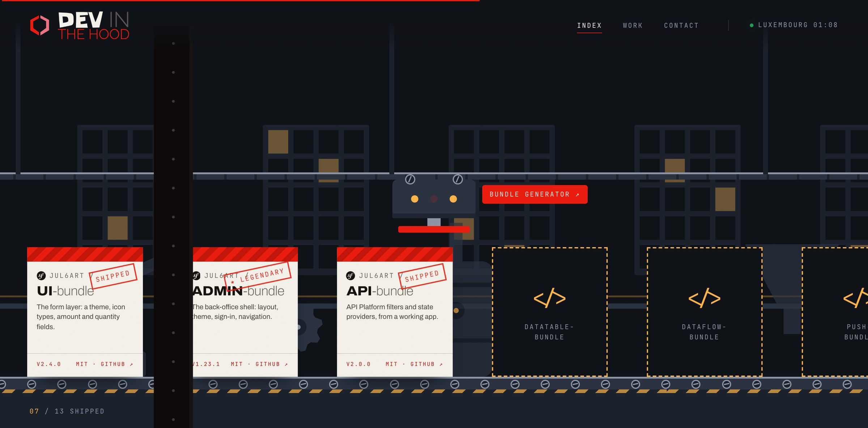The width and height of the screenshot is (868, 428).
Task: Open the UI-bundle card title
Action: click(x=65, y=291)
